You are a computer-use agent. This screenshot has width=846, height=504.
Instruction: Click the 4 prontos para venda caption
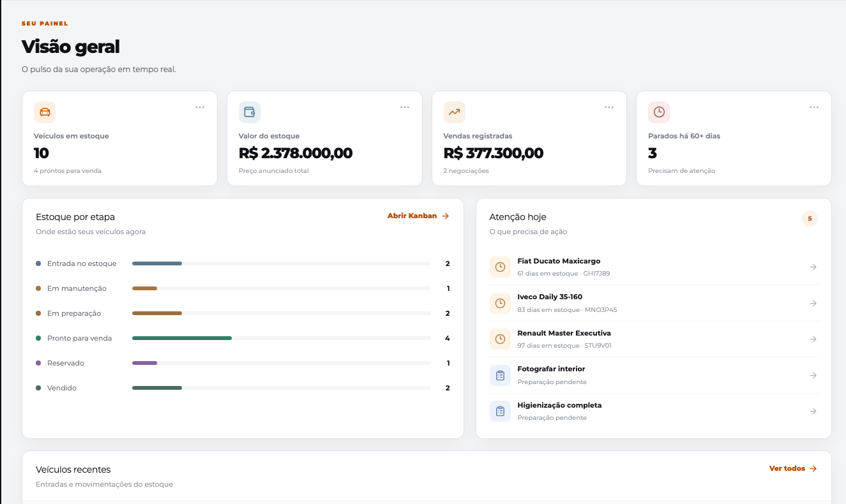point(68,171)
